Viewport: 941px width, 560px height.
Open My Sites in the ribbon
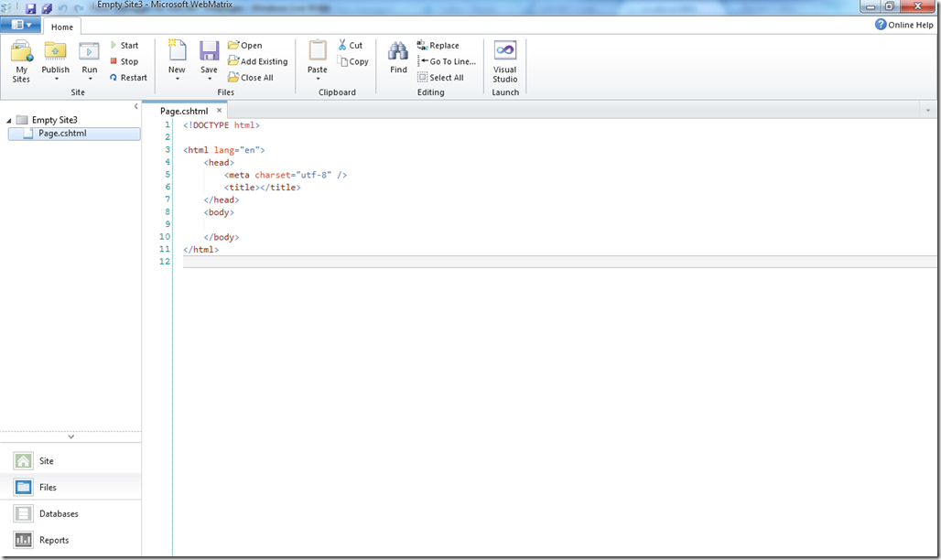pyautogui.click(x=22, y=61)
